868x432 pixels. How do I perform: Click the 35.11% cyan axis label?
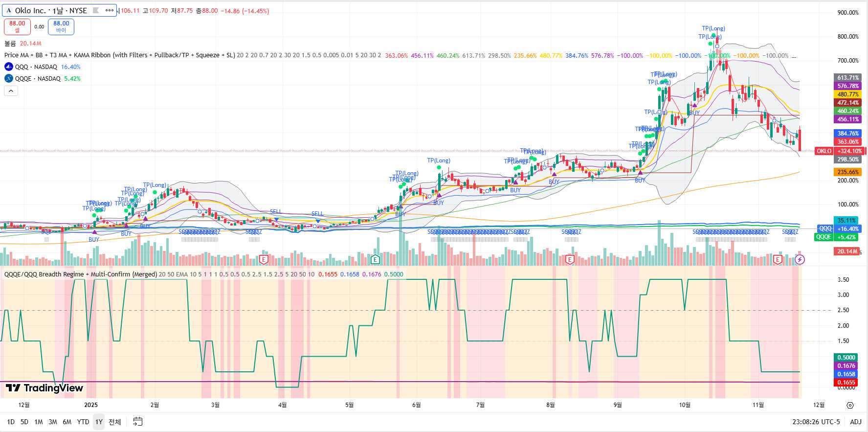846,221
